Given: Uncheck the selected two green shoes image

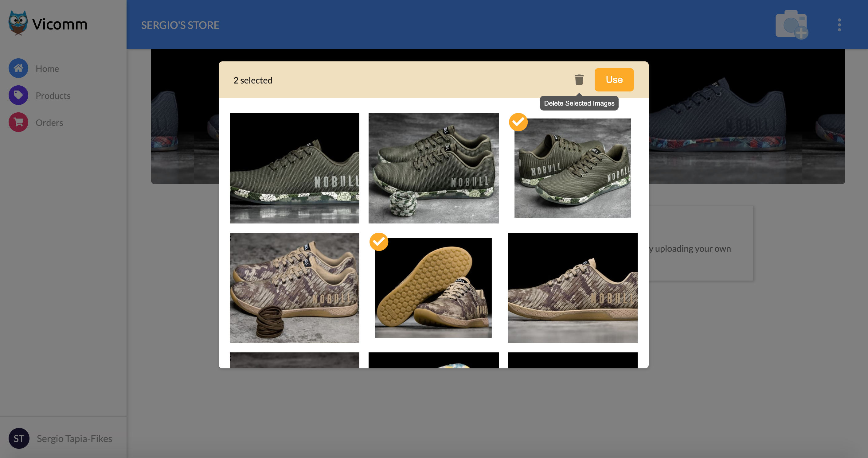Looking at the screenshot, I should point(518,122).
